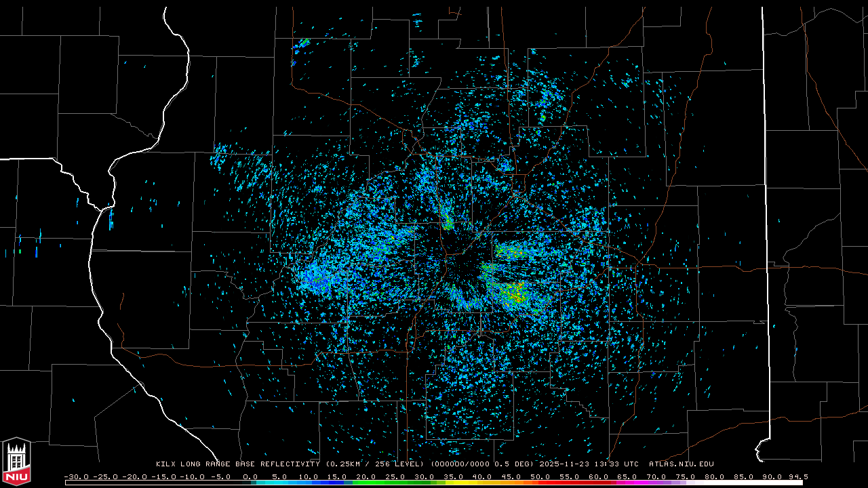The width and height of the screenshot is (868, 488).
Task: Click the "55.0" scale label
Action: click(x=571, y=476)
